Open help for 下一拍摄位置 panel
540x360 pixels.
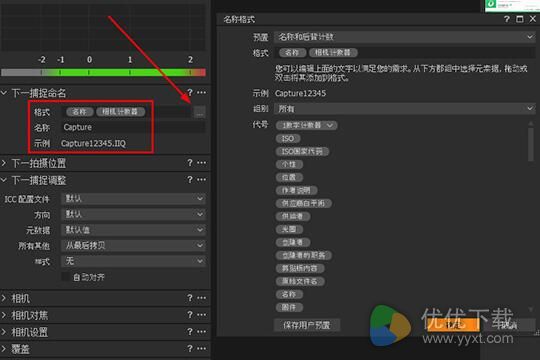[x=190, y=162]
